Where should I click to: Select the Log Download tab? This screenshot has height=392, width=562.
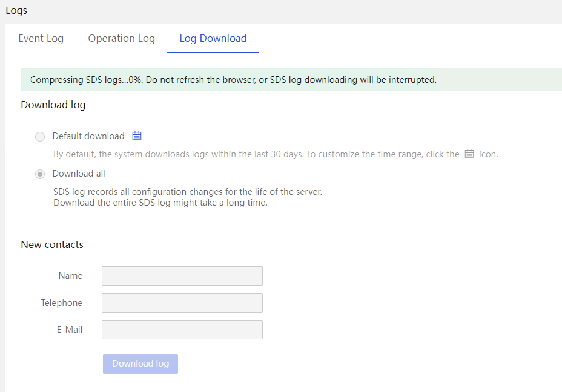point(213,38)
